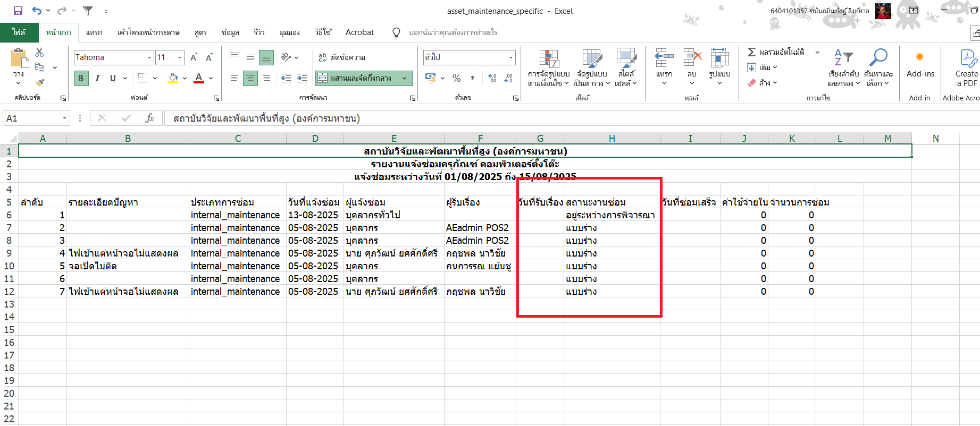Click the Cut scissors icon
Screen dimensions: 980x426
pos(39,53)
